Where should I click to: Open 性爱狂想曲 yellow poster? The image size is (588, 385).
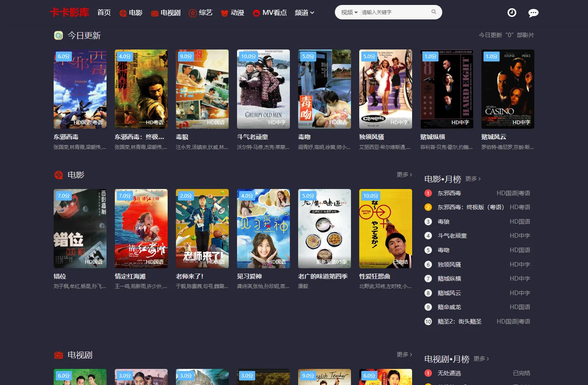pos(386,229)
